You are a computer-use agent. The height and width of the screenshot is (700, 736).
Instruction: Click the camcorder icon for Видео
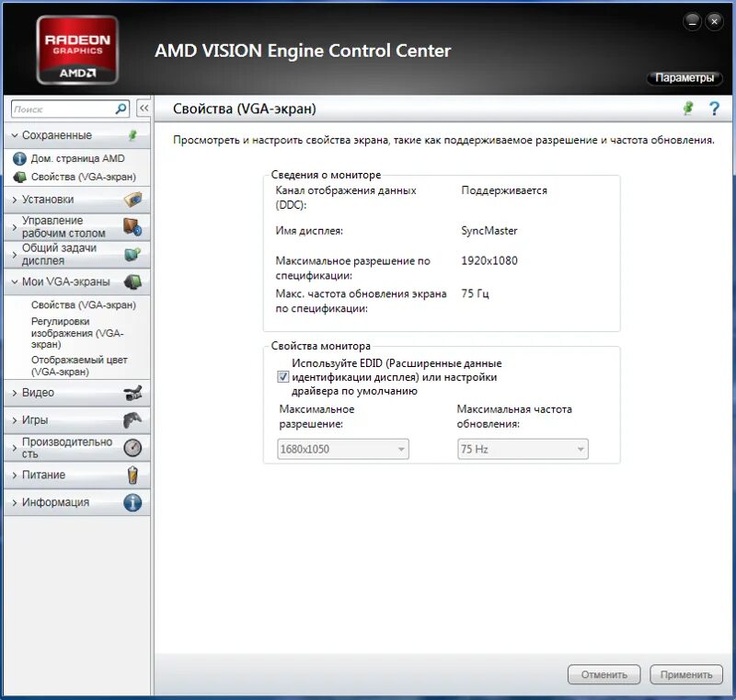click(x=132, y=392)
